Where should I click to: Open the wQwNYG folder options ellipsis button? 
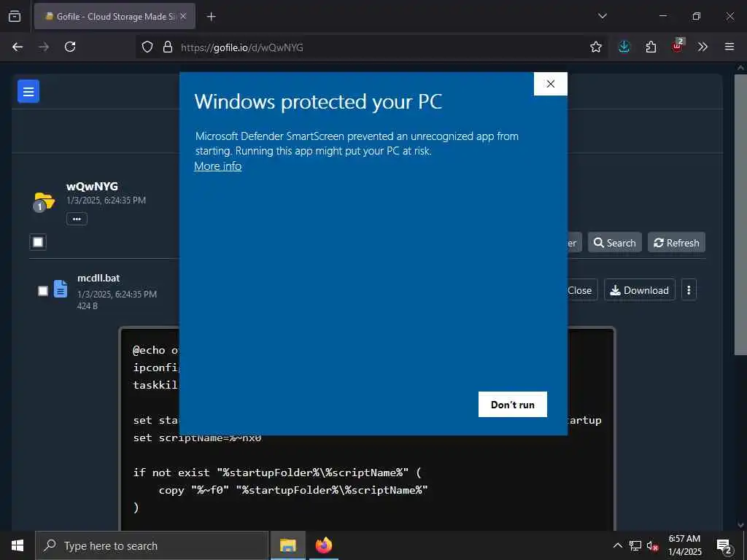click(77, 219)
